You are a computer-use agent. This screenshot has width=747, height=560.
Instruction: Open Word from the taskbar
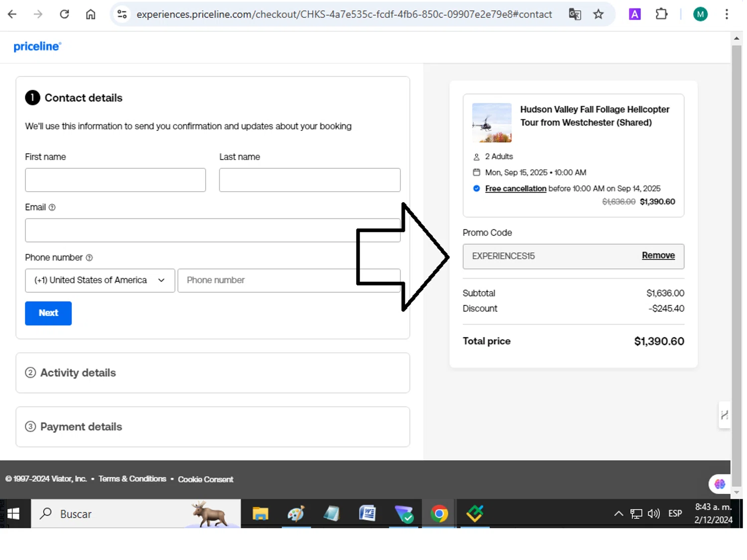368,513
